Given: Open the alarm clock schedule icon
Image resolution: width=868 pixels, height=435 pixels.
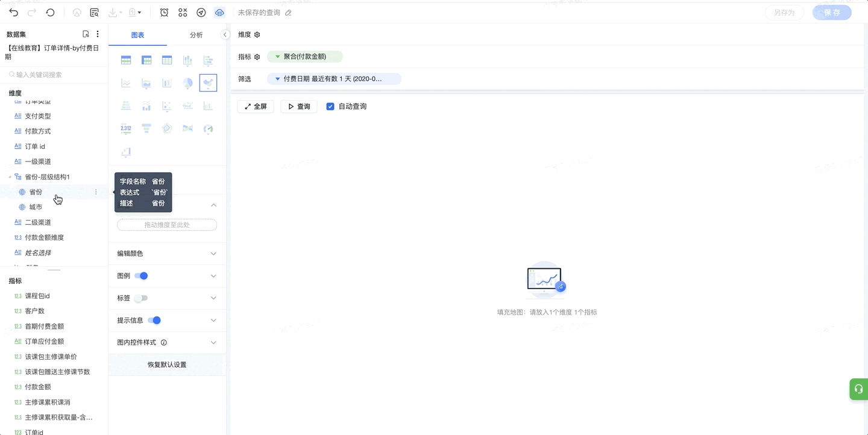Looking at the screenshot, I should pyautogui.click(x=164, y=13).
